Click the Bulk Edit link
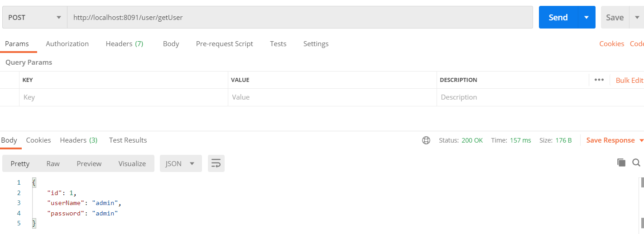The width and height of the screenshot is (644, 234). pyautogui.click(x=629, y=80)
